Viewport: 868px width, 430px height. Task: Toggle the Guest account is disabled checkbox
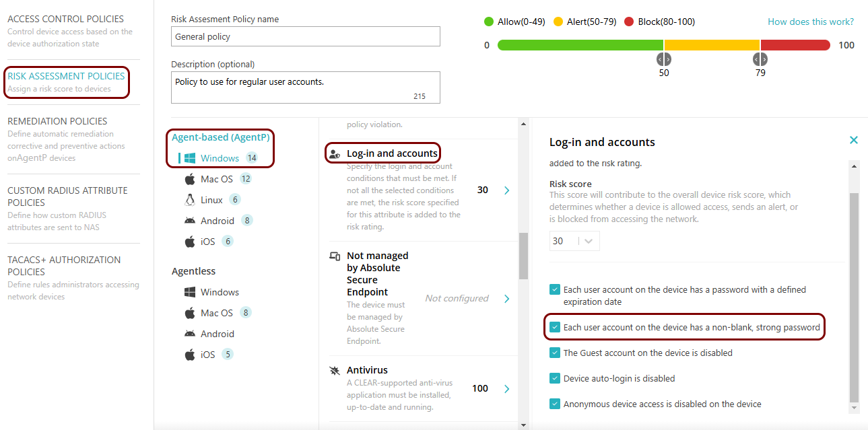tap(555, 353)
